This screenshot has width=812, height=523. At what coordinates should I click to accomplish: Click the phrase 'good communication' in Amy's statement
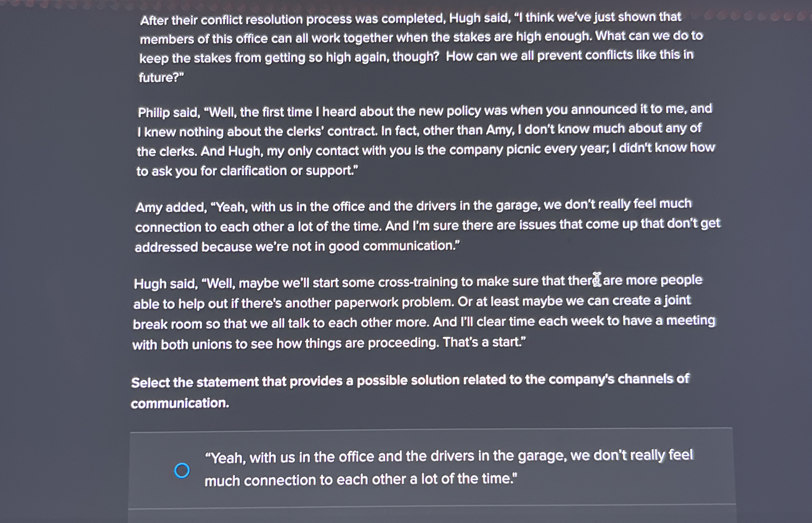tap(390, 247)
